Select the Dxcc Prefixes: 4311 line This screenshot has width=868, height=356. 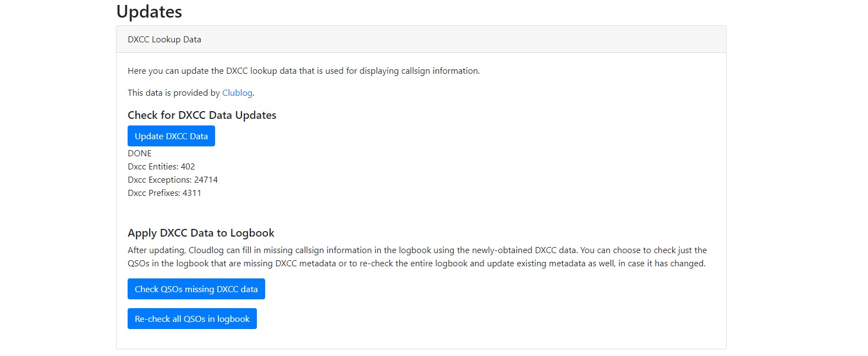point(164,193)
